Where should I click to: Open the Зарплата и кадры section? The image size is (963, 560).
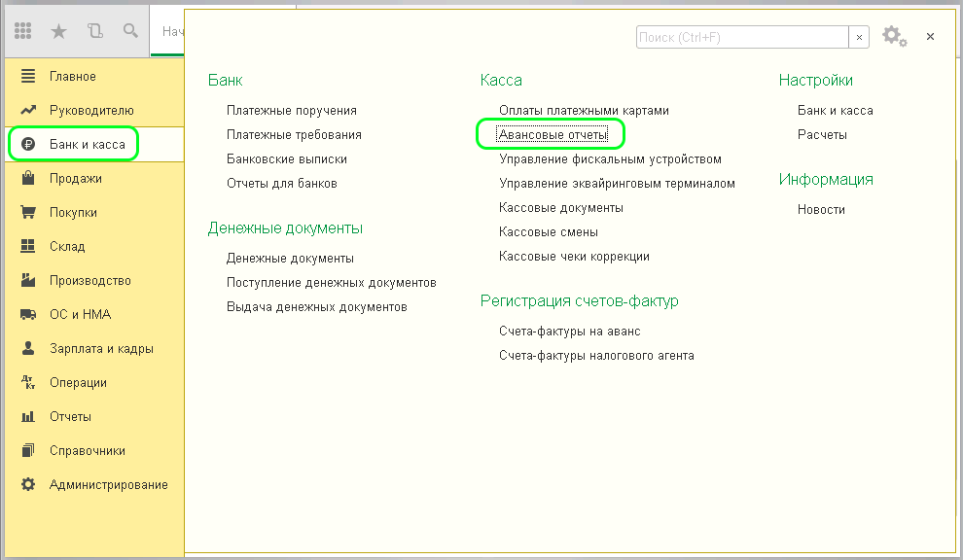101,349
